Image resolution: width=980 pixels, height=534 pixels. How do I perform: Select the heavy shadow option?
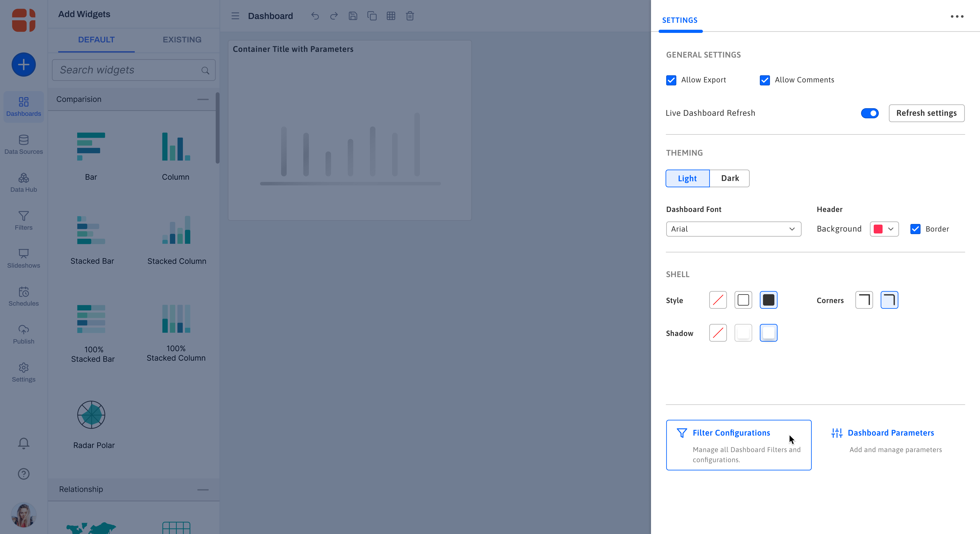(x=768, y=333)
